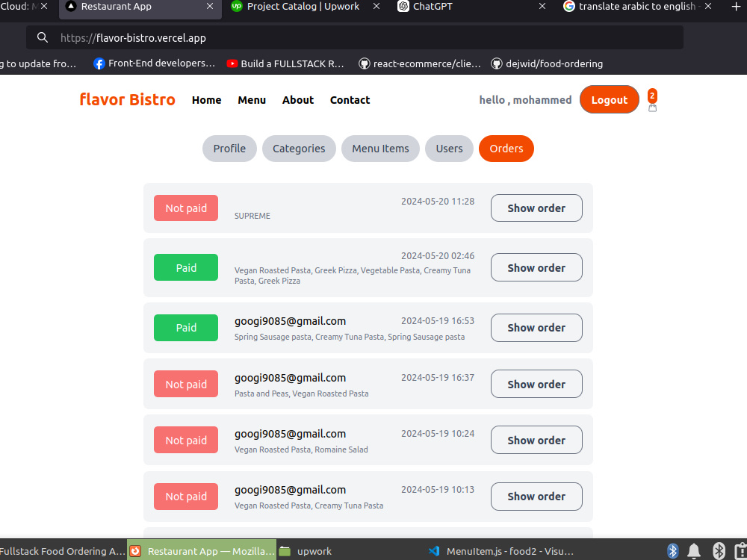Click the flavor Bistro logo
747x560 pixels.
click(x=127, y=99)
